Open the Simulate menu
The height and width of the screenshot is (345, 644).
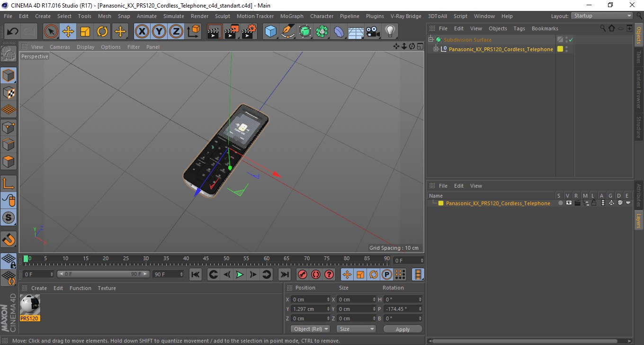click(174, 16)
